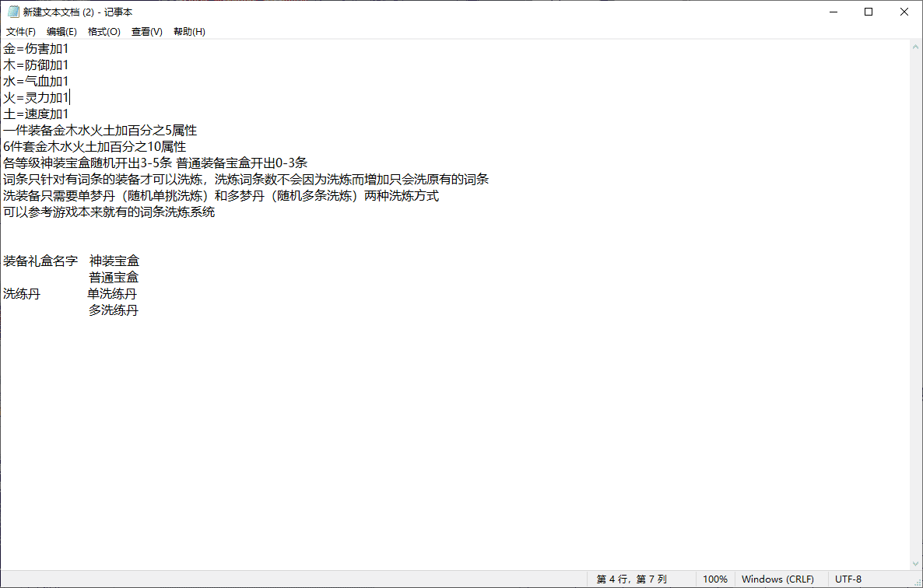Open the 文件(F) menu
The height and width of the screenshot is (588, 923).
21,32
